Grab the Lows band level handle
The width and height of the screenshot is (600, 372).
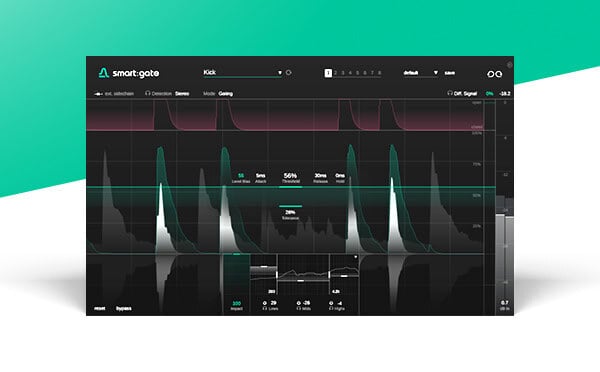[264, 266]
